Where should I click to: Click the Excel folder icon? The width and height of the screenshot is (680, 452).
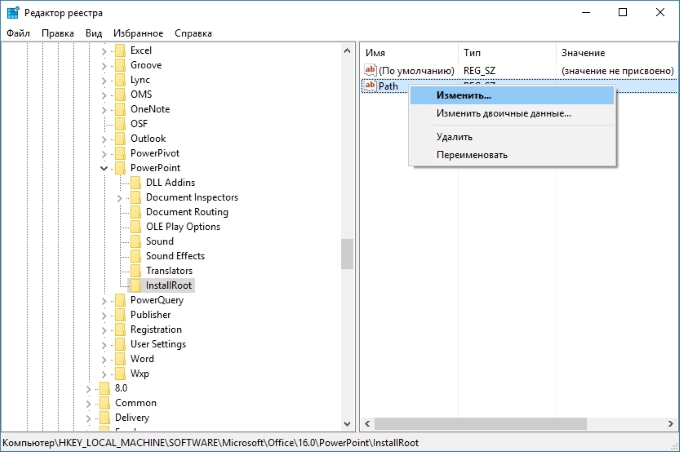[120, 51]
